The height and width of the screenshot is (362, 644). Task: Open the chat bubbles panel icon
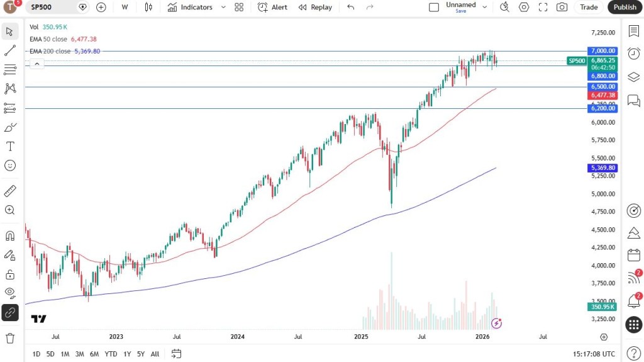pyautogui.click(x=633, y=101)
